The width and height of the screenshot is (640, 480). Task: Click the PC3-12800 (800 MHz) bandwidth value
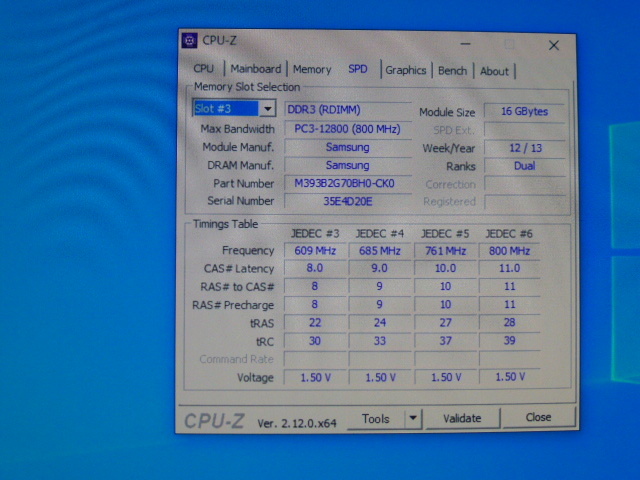pos(347,129)
